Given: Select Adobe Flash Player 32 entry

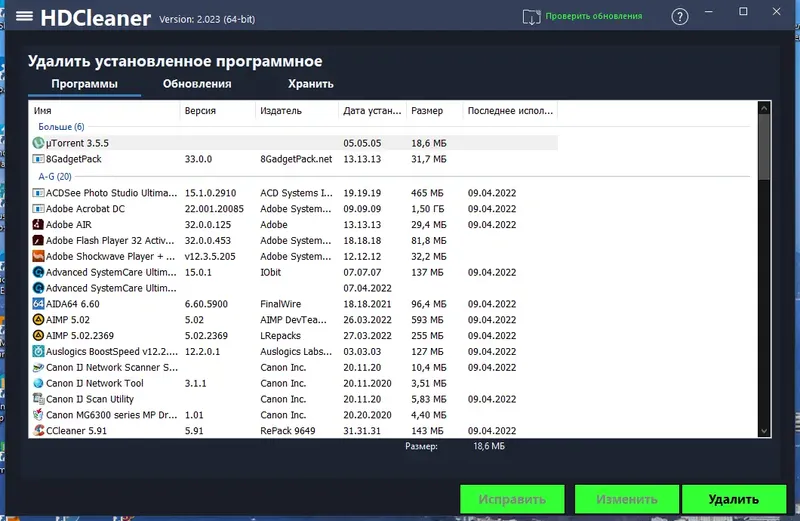Looking at the screenshot, I should click(x=110, y=240).
